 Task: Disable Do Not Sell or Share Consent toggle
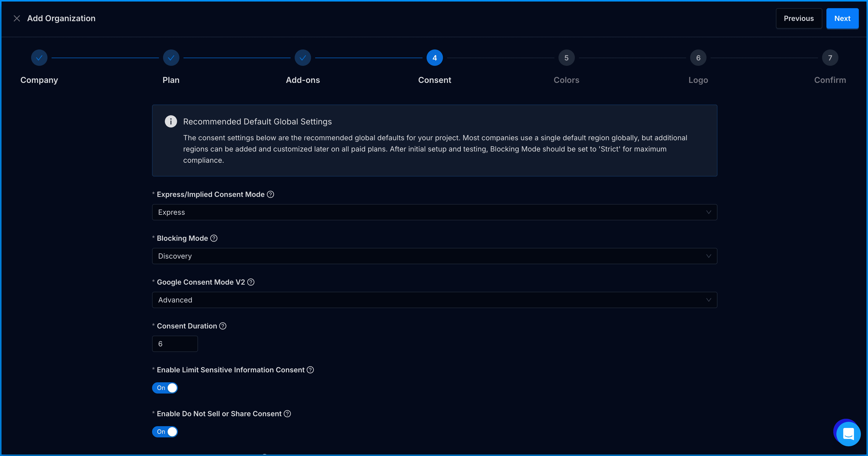(x=165, y=432)
